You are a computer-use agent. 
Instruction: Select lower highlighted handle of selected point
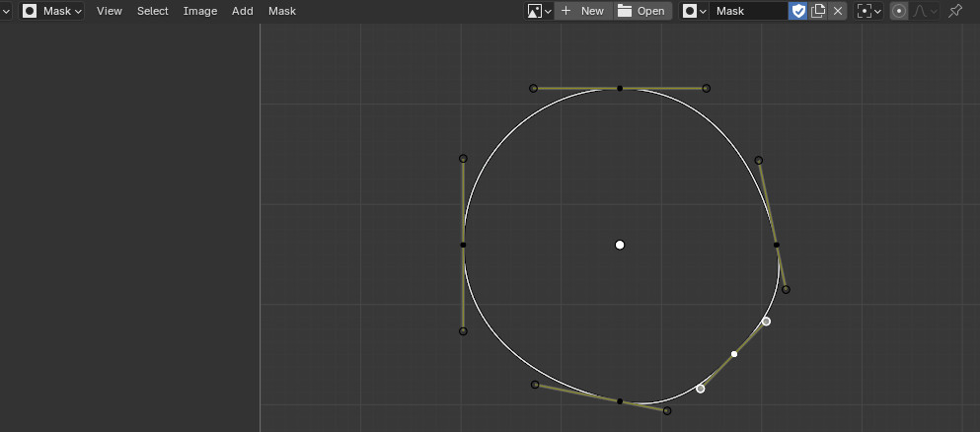click(700, 389)
